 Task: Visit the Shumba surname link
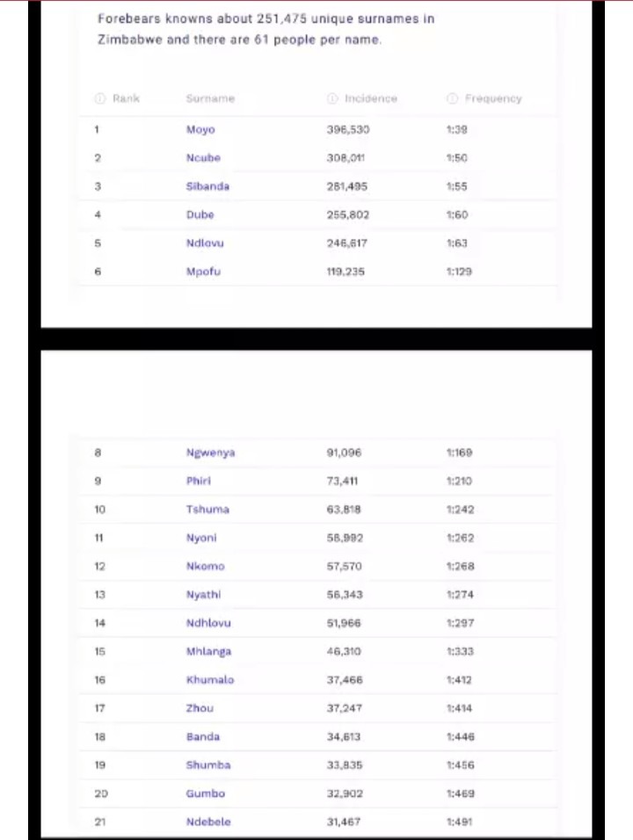pyautogui.click(x=207, y=765)
